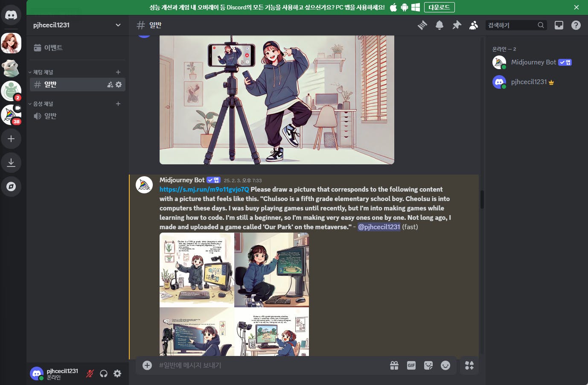Viewport: 588px width, 385px height.
Task: Add a server with plus icon
Action: [x=11, y=139]
